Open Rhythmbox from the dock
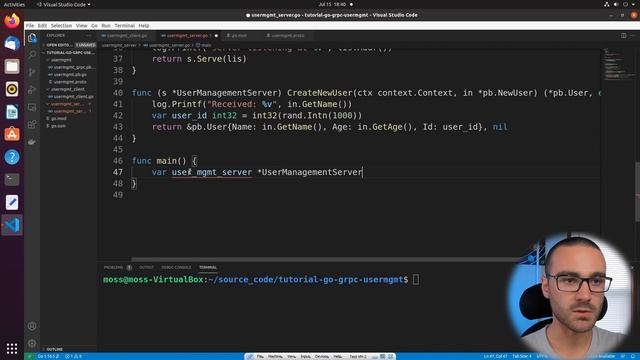The height and width of the screenshot is (360, 640). click(x=12, y=89)
